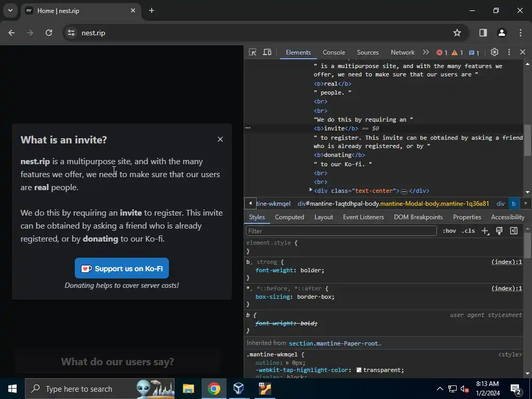Viewport: 532px width, 399px height.
Task: Open the Accessibility tab
Action: 508,217
